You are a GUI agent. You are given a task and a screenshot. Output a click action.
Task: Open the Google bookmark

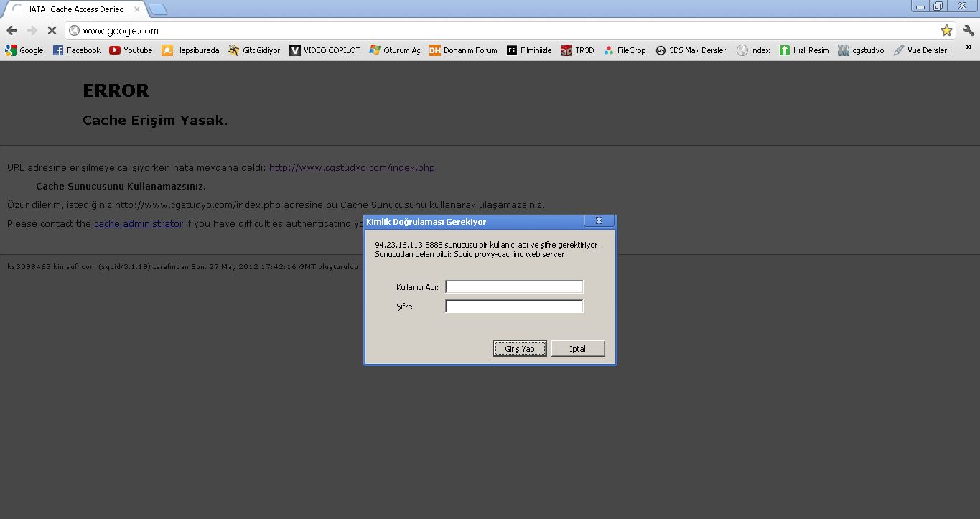coord(24,50)
